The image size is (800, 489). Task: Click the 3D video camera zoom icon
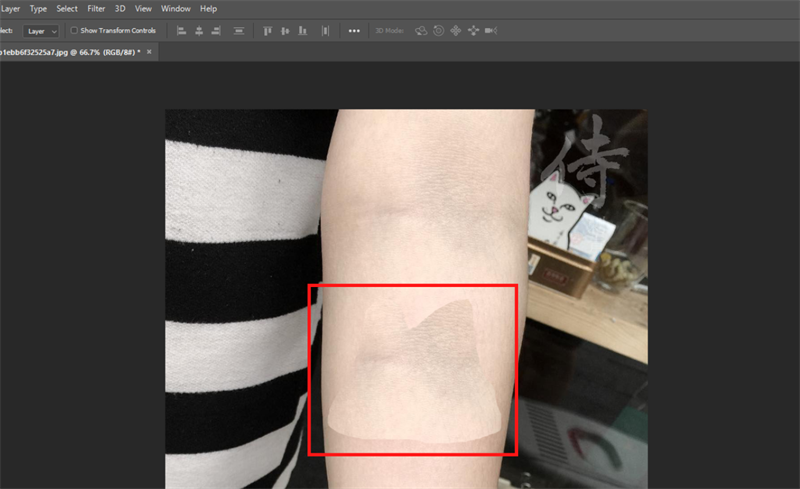click(x=490, y=31)
